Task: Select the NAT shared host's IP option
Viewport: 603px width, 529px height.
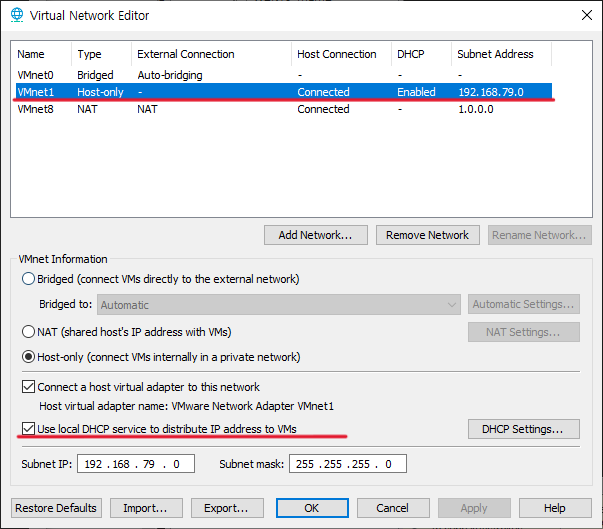Action: pyautogui.click(x=28, y=331)
